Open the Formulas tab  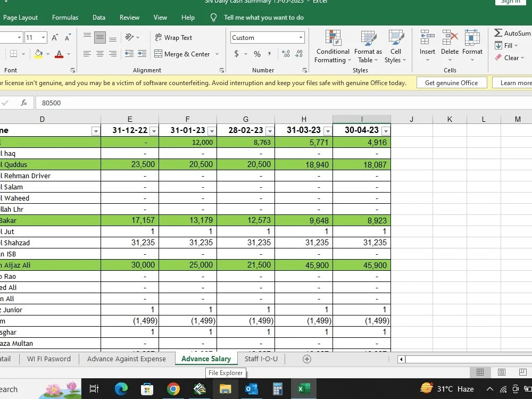pyautogui.click(x=65, y=18)
